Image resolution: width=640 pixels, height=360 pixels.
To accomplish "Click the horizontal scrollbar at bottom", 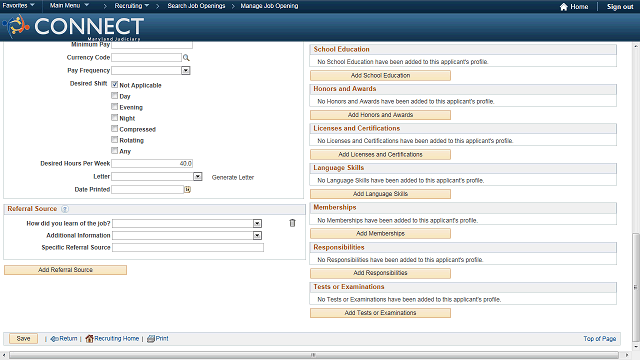I will (314, 355).
